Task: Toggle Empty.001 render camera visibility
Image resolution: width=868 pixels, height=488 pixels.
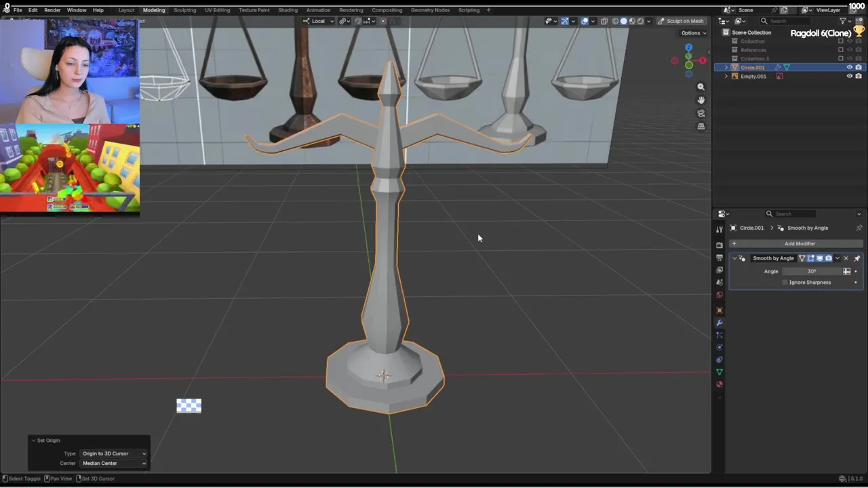Action: click(859, 76)
